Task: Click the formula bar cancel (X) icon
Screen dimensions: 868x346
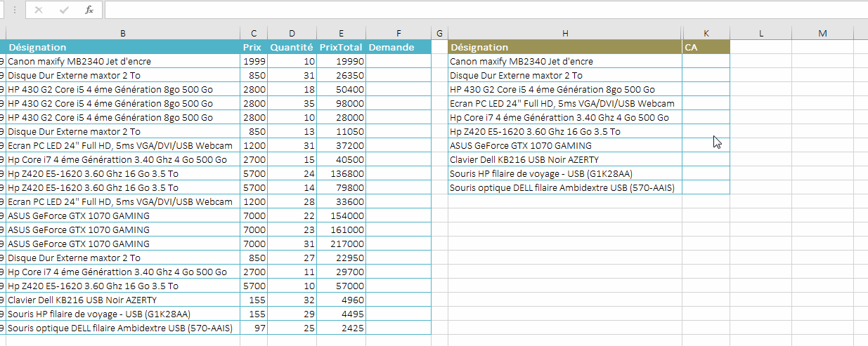Action: pos(39,10)
